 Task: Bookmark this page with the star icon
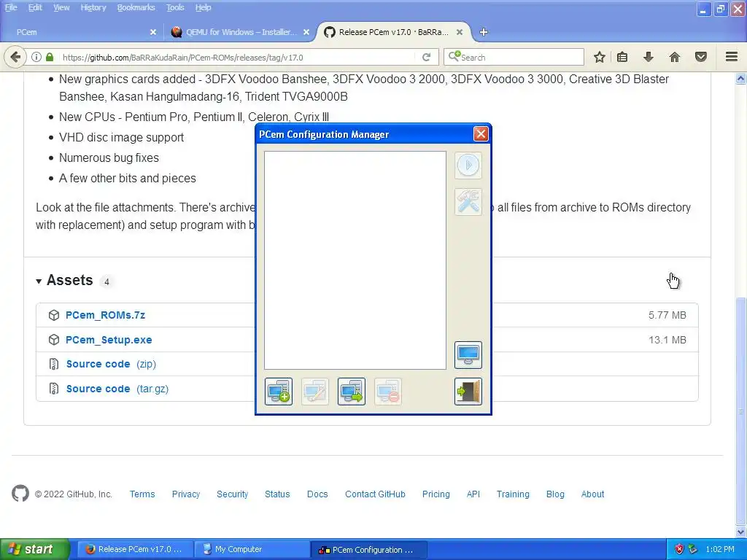click(600, 57)
